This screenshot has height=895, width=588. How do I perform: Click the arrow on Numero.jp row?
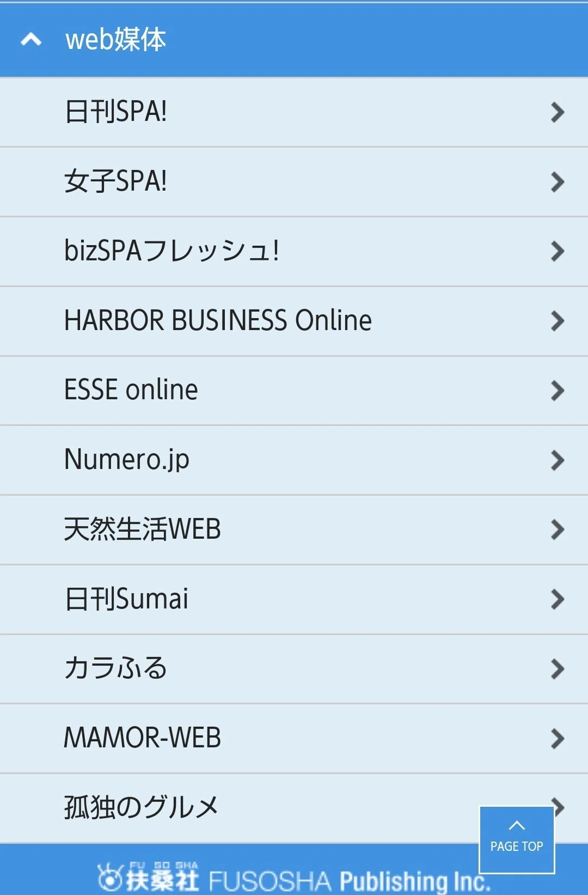557,460
